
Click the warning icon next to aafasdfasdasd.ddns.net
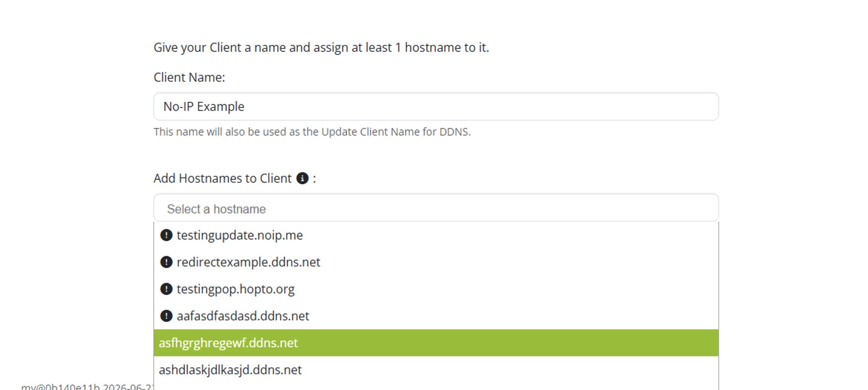pos(166,316)
